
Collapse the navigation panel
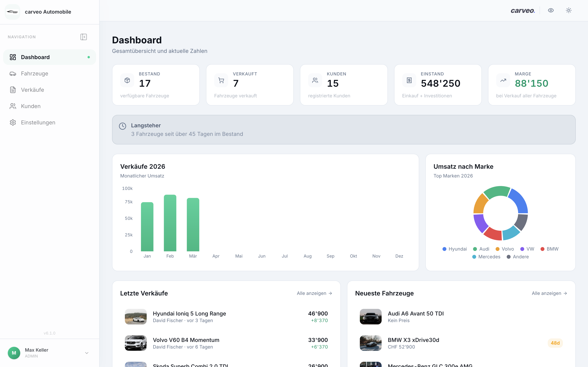pyautogui.click(x=84, y=37)
